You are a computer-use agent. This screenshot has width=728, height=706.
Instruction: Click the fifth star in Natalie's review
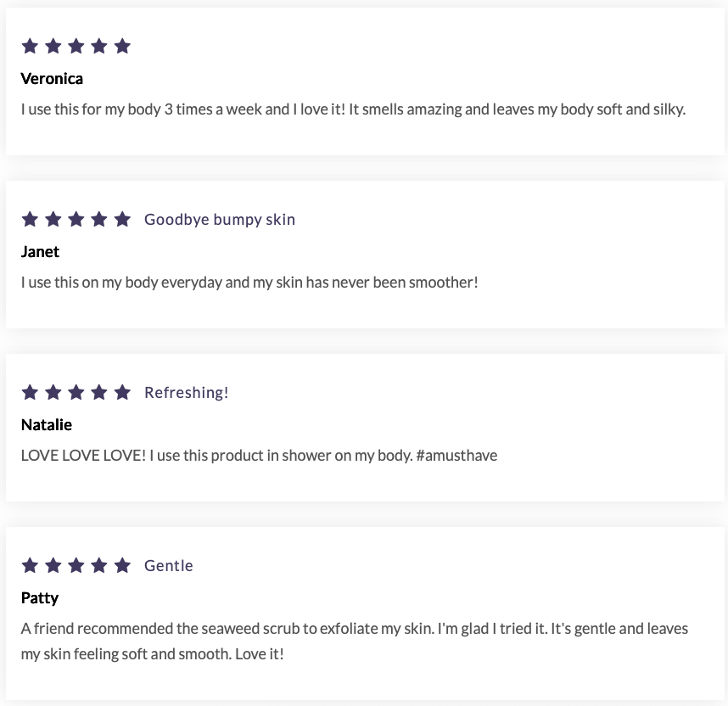122,392
